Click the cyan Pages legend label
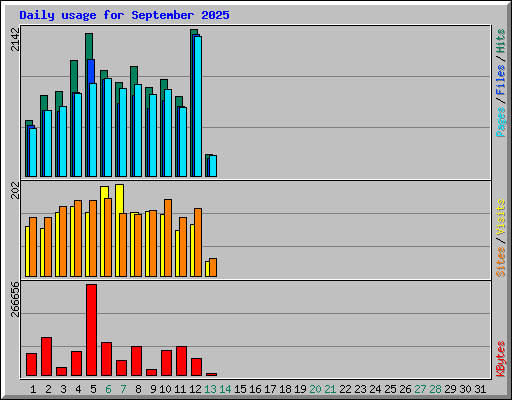The height and width of the screenshot is (400, 512). (x=501, y=122)
